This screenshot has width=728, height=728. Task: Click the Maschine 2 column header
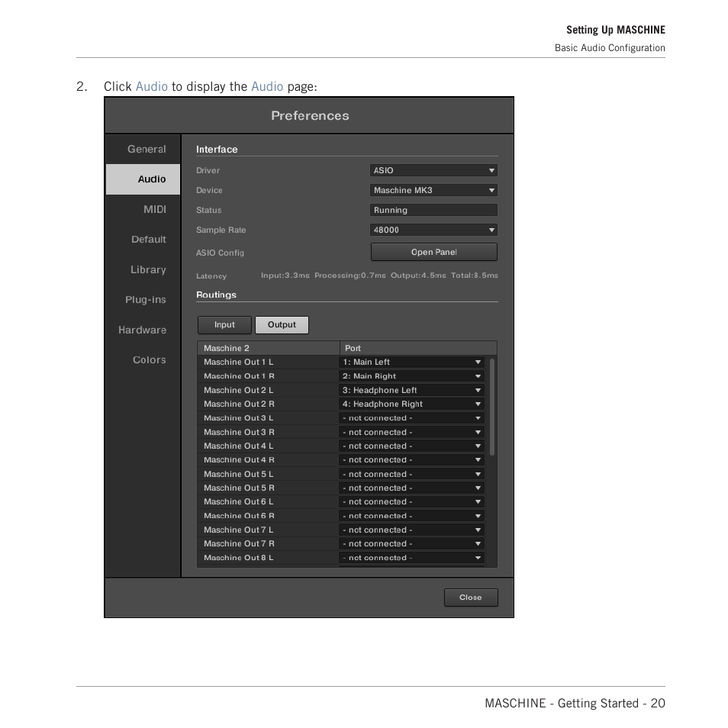pyautogui.click(x=269, y=348)
